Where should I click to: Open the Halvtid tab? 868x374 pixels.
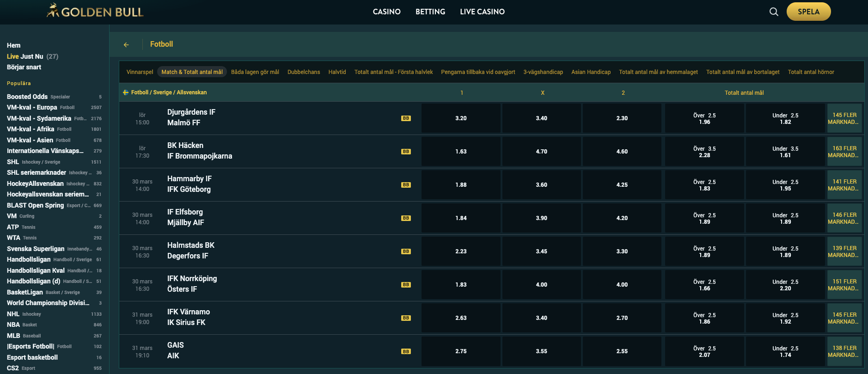click(x=337, y=72)
